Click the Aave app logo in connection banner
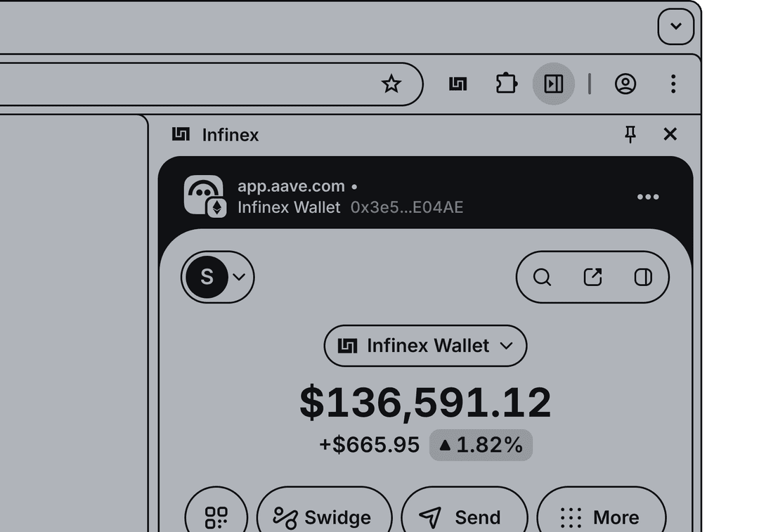759x532 pixels. (204, 195)
